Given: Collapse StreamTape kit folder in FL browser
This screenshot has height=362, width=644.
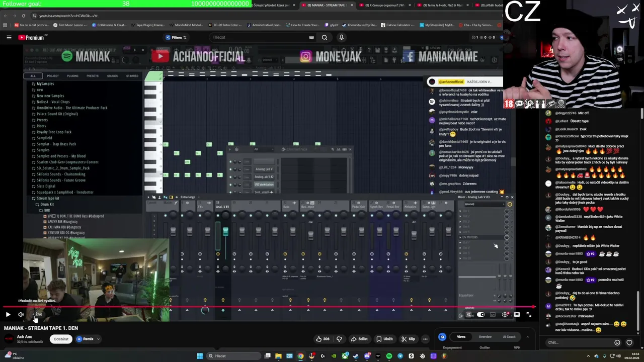Looking at the screenshot, I should [46, 198].
